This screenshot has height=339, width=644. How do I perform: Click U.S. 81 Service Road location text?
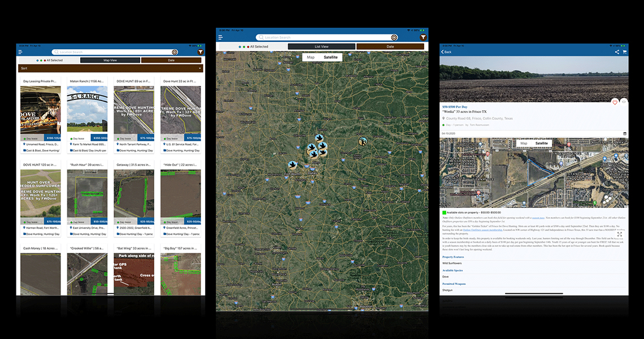tap(182, 145)
